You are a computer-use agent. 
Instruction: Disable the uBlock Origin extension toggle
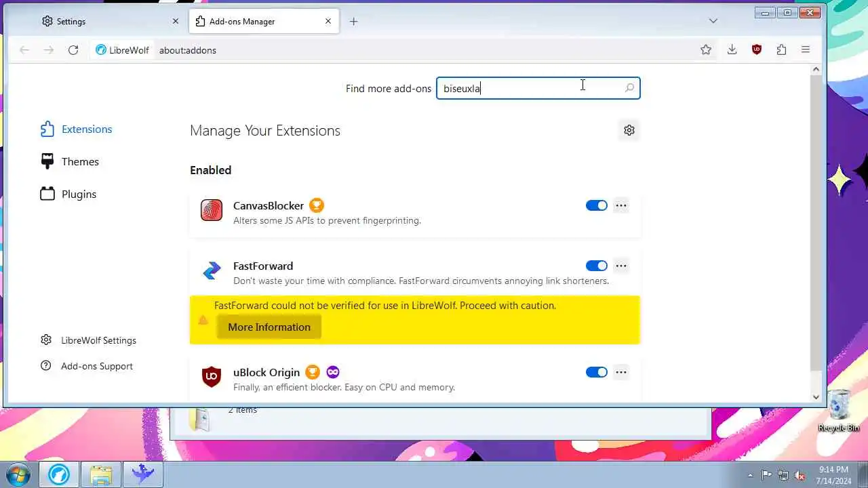(x=597, y=372)
